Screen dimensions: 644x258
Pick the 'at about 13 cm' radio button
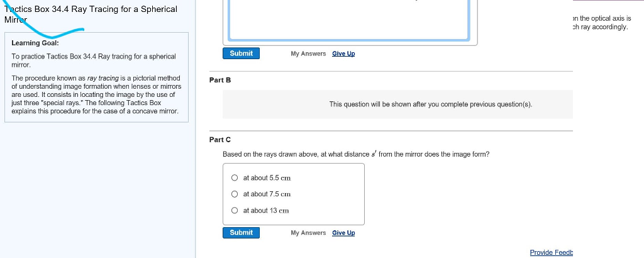pos(235,211)
